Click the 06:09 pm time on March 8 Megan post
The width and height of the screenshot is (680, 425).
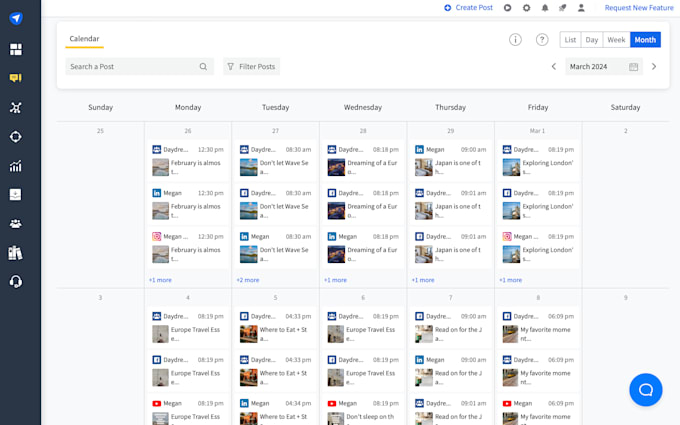click(561, 403)
